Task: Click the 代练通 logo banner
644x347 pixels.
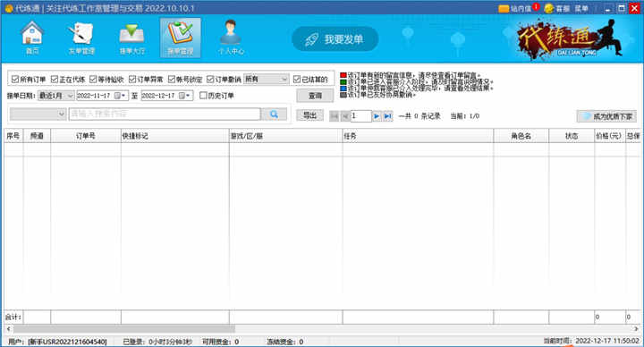Action: point(571,39)
